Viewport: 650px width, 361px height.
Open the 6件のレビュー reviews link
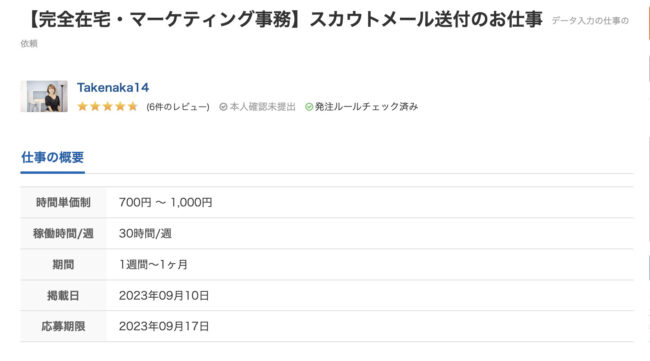pos(177,107)
